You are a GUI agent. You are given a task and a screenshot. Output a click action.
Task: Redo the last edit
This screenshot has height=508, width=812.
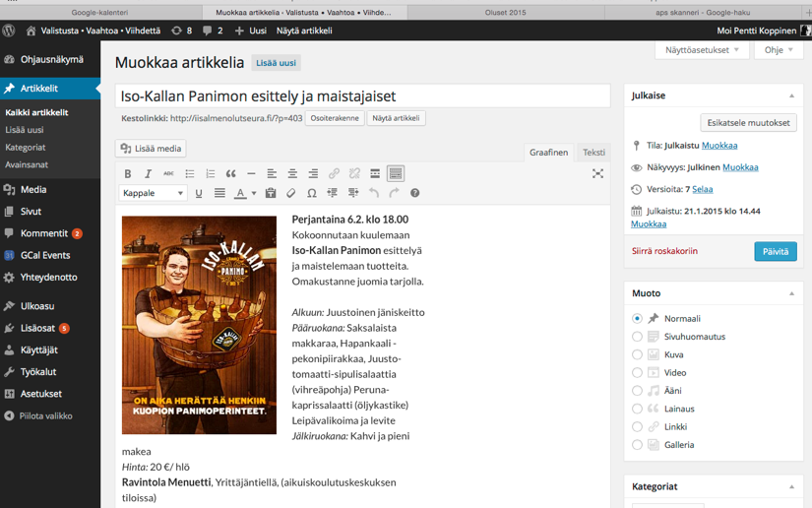click(394, 193)
